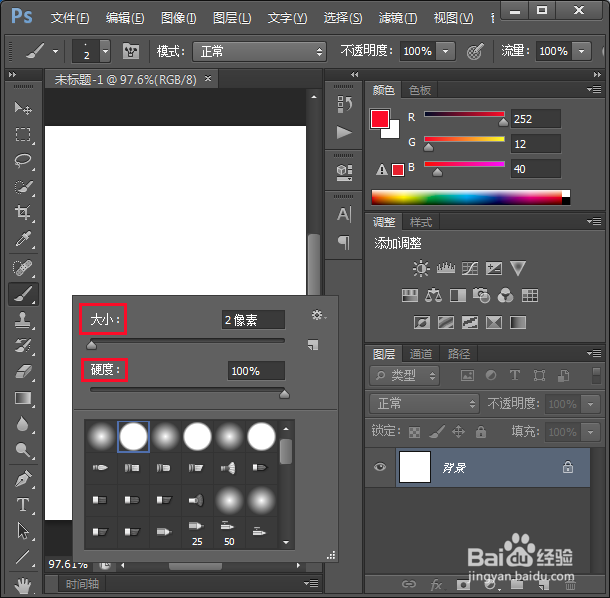
Task: Add a Curves adjustment
Action: click(470, 268)
